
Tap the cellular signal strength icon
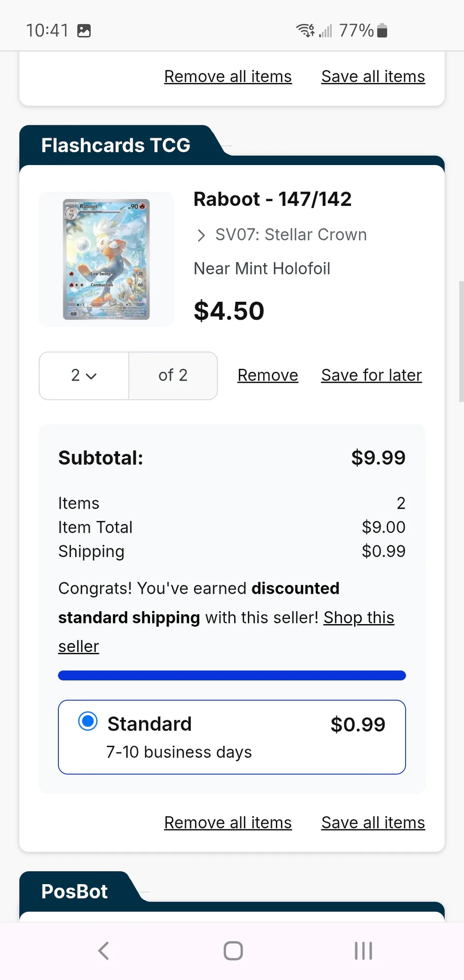325,31
